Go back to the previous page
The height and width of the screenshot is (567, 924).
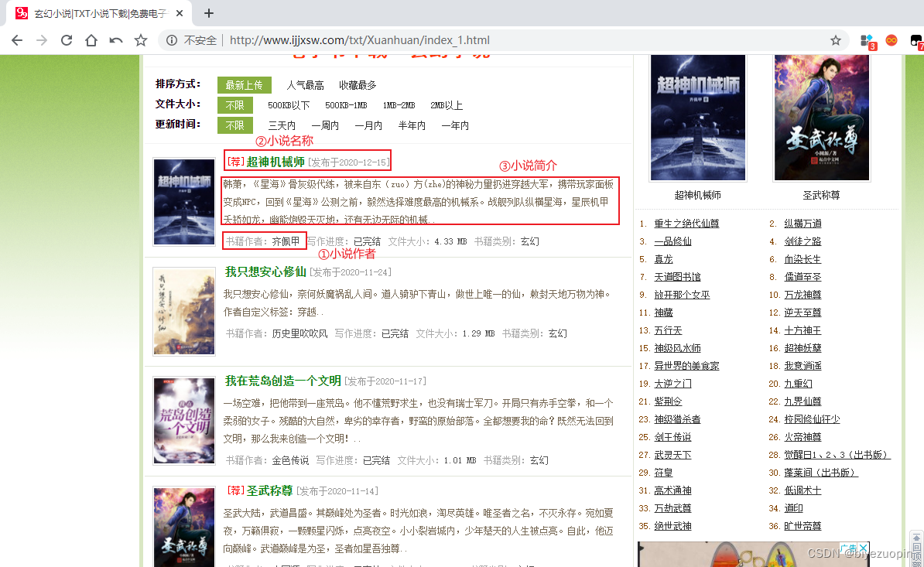(x=17, y=39)
